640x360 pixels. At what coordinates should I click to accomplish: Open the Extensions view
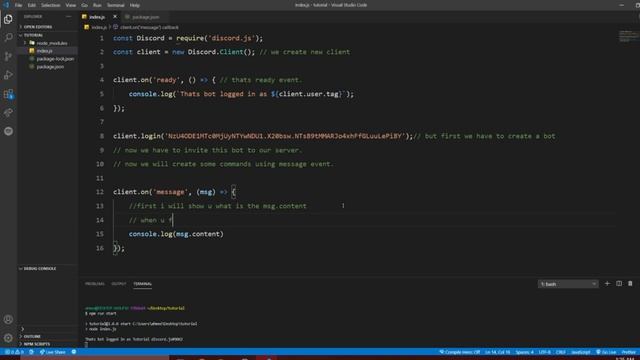(x=8, y=94)
